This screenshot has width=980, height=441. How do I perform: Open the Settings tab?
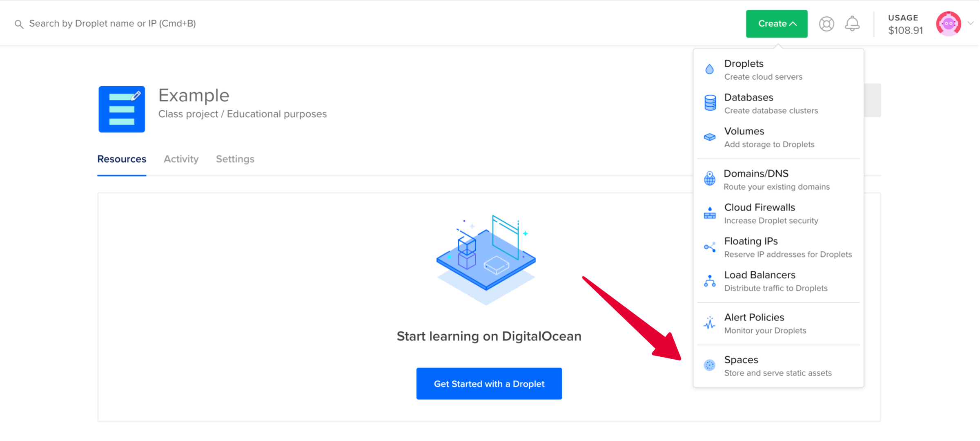(235, 159)
